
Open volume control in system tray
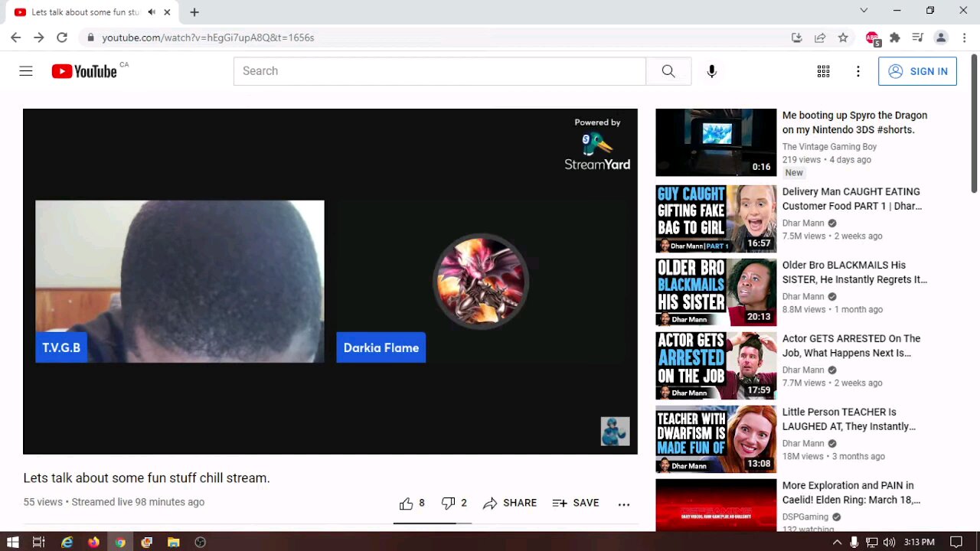[889, 542]
